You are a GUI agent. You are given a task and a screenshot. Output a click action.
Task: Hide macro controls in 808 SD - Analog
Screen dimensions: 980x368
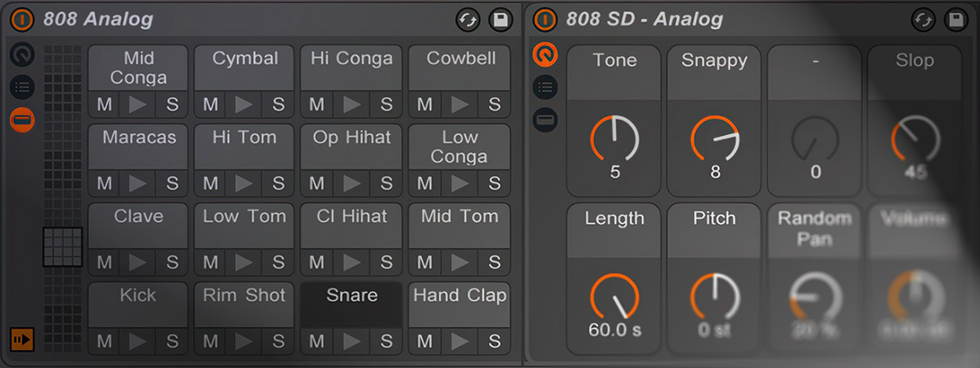[545, 55]
